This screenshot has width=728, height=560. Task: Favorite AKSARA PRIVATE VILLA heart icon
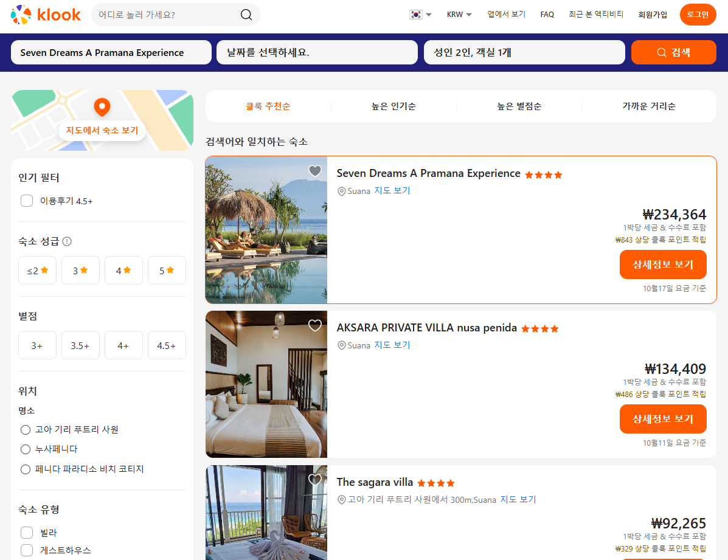point(315,325)
